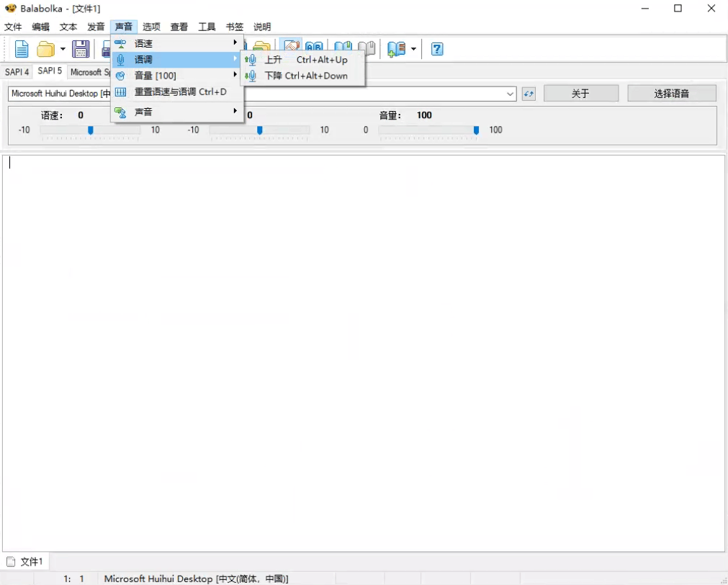Open the 书签 menu
The width and height of the screenshot is (728, 585).
coord(235,27)
